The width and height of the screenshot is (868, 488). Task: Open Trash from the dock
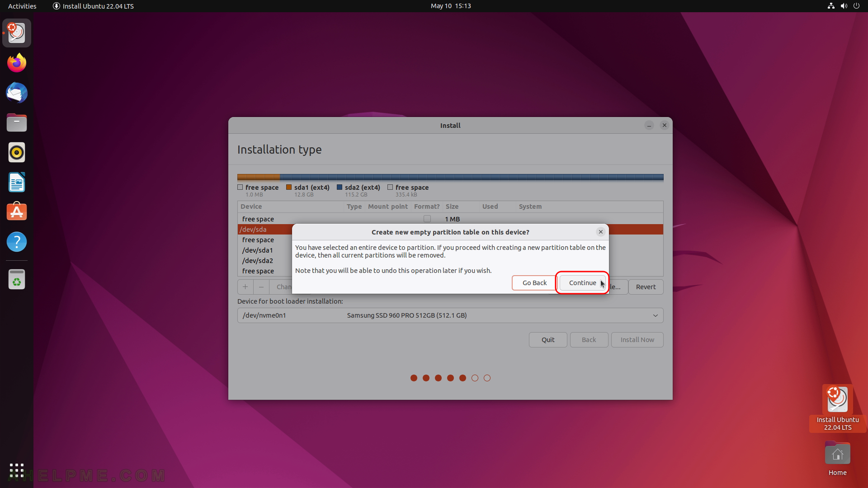click(17, 279)
